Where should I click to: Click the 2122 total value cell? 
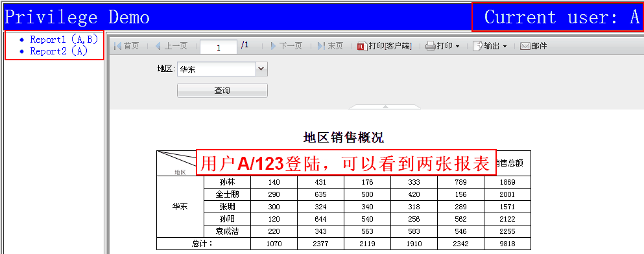click(507, 219)
